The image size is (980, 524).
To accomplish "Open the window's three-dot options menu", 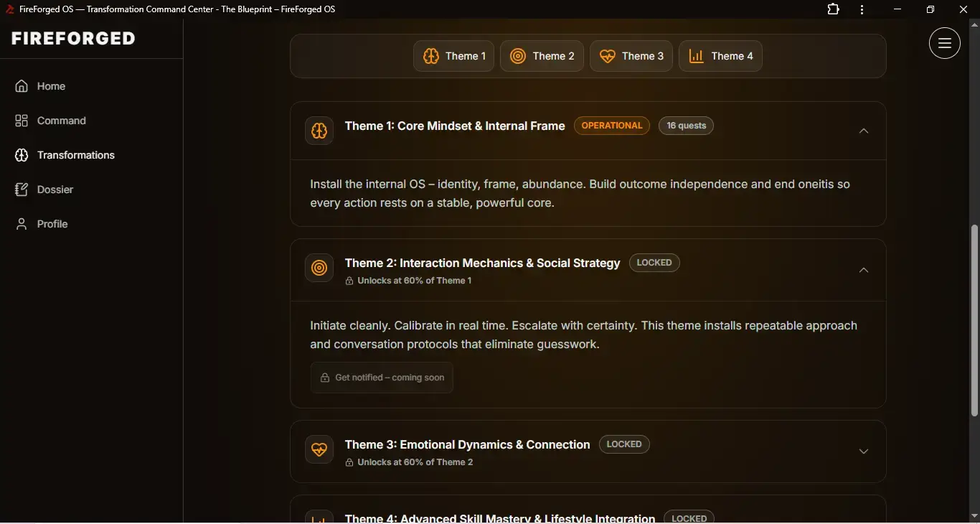I will click(862, 9).
